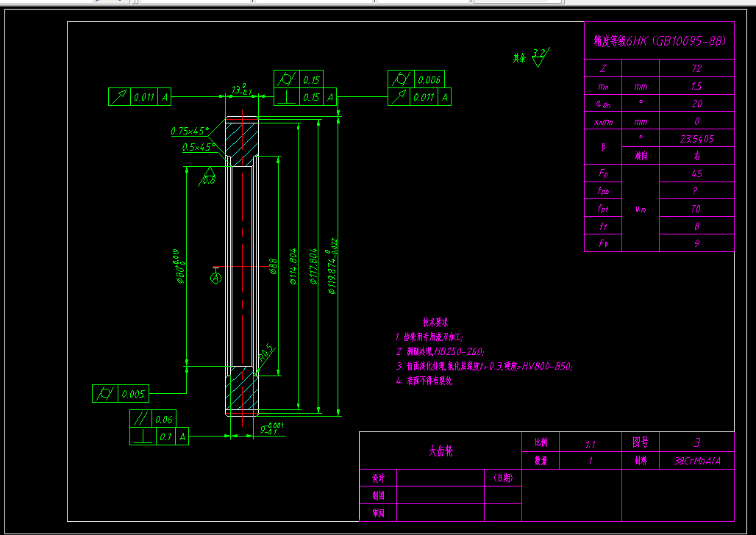Click the datum A circle symbol

click(216, 278)
